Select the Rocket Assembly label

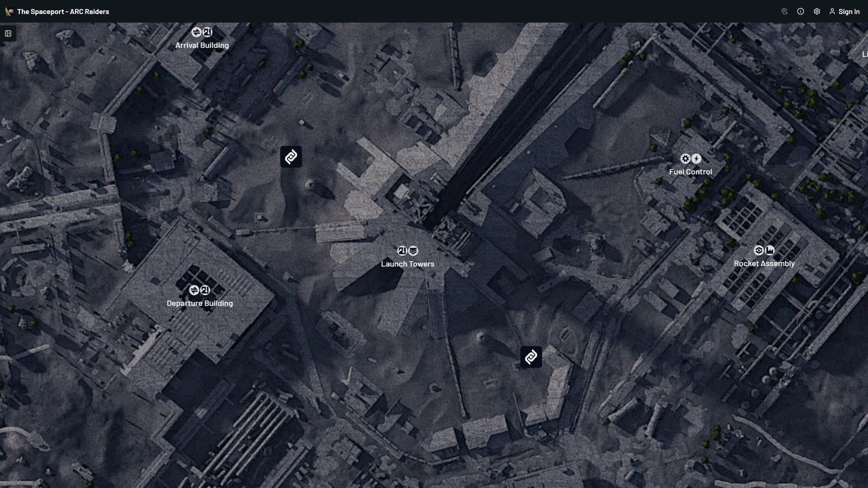[x=764, y=263]
